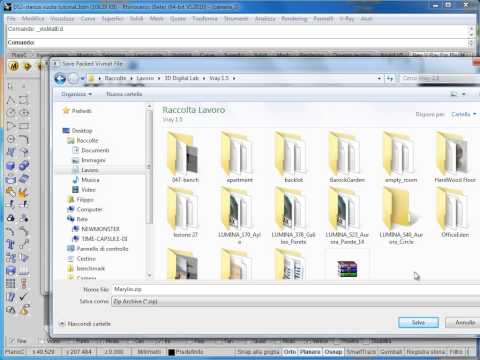This screenshot has width=480, height=360.
Task: Open the backlot folder
Action: [293, 157]
